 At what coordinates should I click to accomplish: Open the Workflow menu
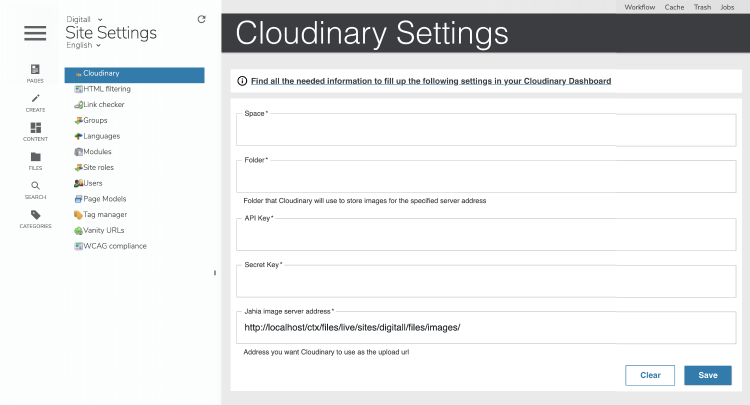click(x=640, y=7)
